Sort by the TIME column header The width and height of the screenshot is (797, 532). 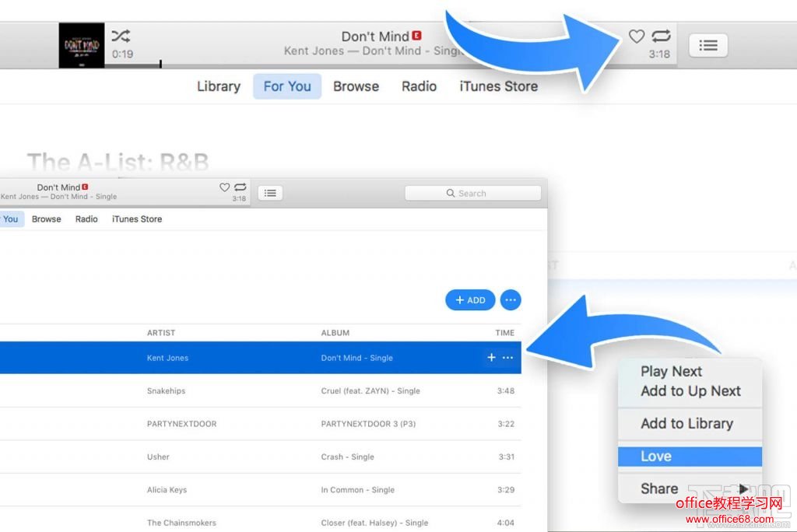coord(504,333)
